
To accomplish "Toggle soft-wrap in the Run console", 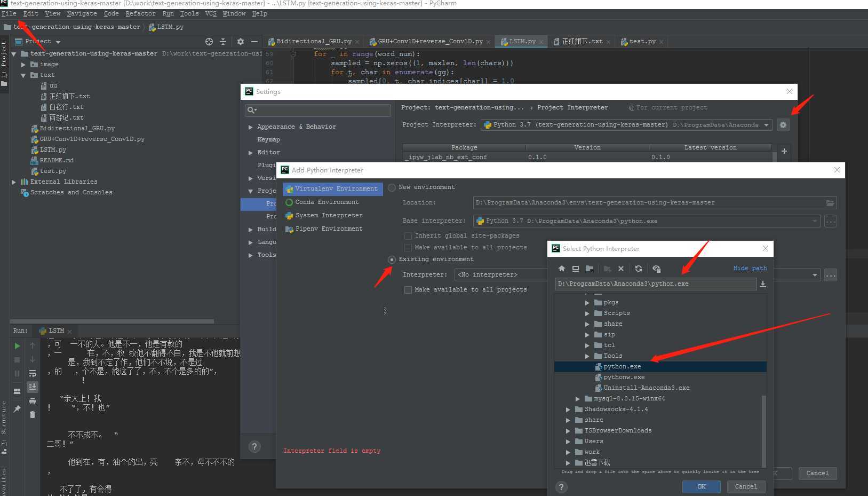I will point(33,373).
